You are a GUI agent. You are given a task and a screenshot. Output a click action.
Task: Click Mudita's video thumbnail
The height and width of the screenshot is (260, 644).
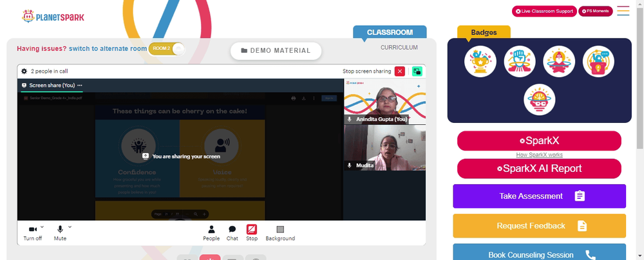pyautogui.click(x=384, y=148)
